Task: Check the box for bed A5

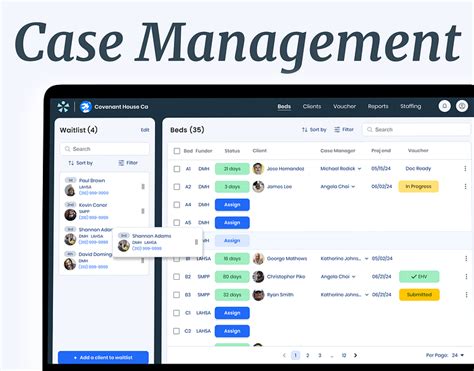Action: click(x=177, y=223)
